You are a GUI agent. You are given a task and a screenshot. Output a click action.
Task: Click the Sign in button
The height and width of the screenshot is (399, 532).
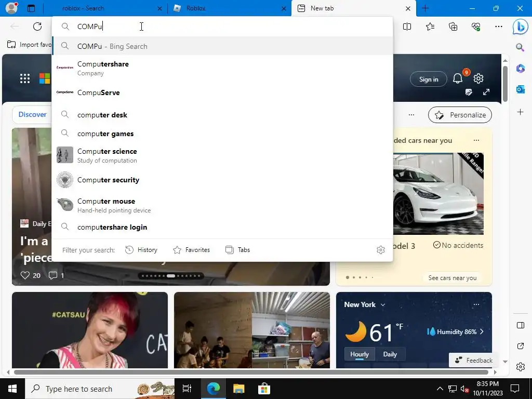point(429,79)
